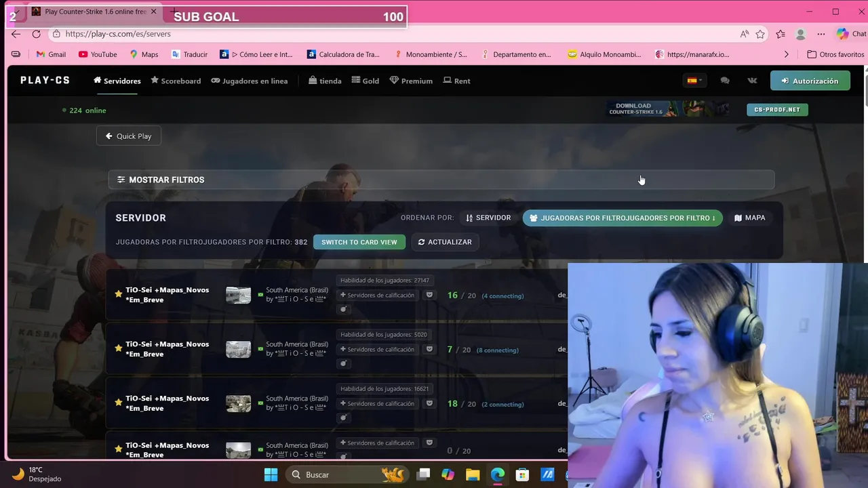The image size is (868, 488).
Task: Click the shield icon in the 7/20 row
Action: pyautogui.click(x=429, y=350)
